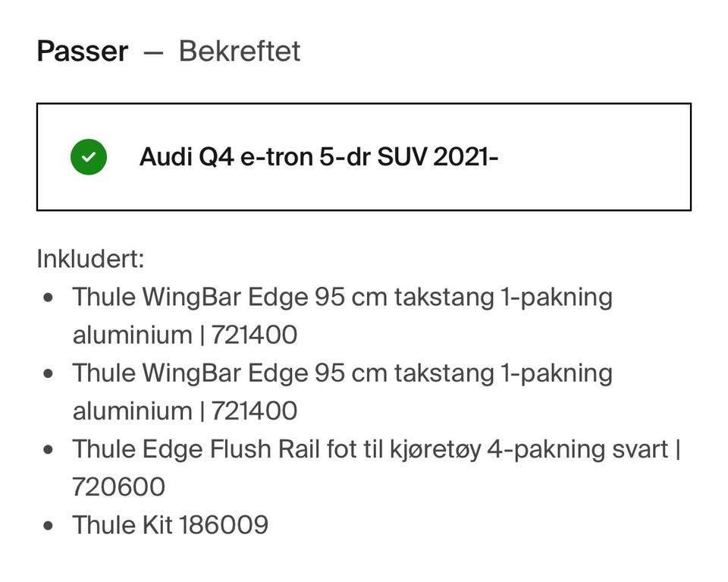Click the Passer heading
The width and height of the screenshot is (728, 582).
pos(83,51)
